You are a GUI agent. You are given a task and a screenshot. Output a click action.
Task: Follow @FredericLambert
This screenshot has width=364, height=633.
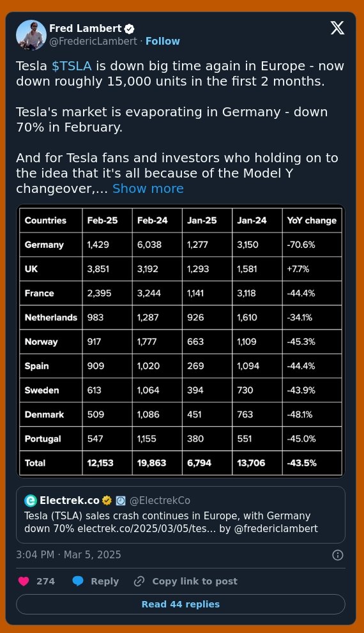coord(163,41)
